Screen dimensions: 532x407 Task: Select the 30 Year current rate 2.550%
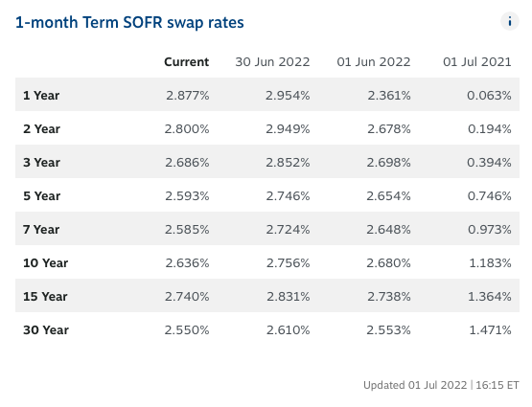187,330
